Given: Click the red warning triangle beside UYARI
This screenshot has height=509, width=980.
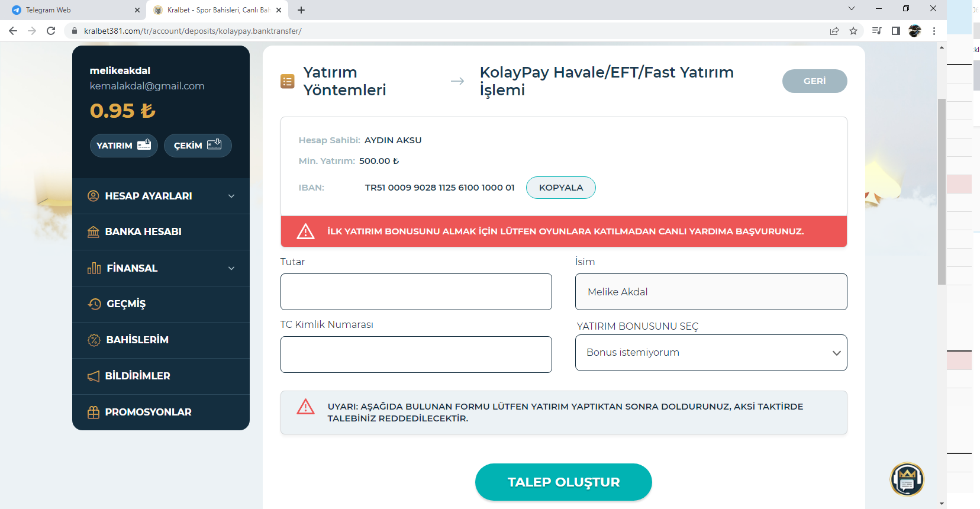Looking at the screenshot, I should pyautogui.click(x=305, y=407).
